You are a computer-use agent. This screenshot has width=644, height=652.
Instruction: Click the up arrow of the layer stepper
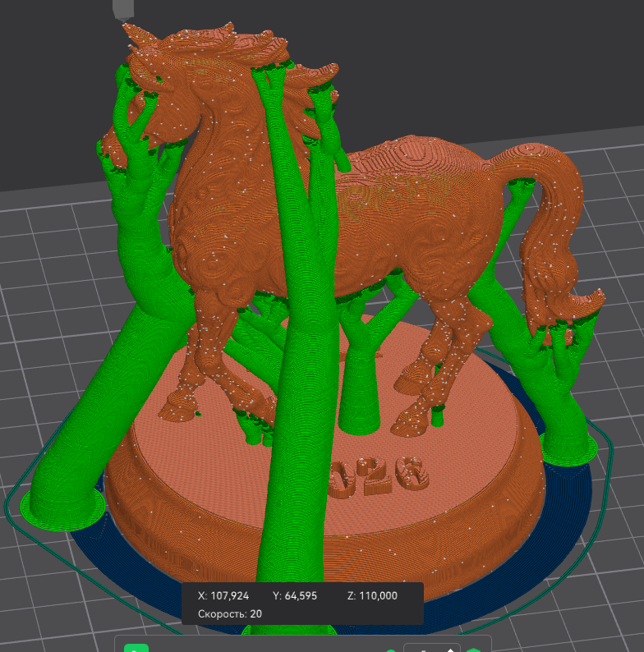pyautogui.click(x=450, y=649)
